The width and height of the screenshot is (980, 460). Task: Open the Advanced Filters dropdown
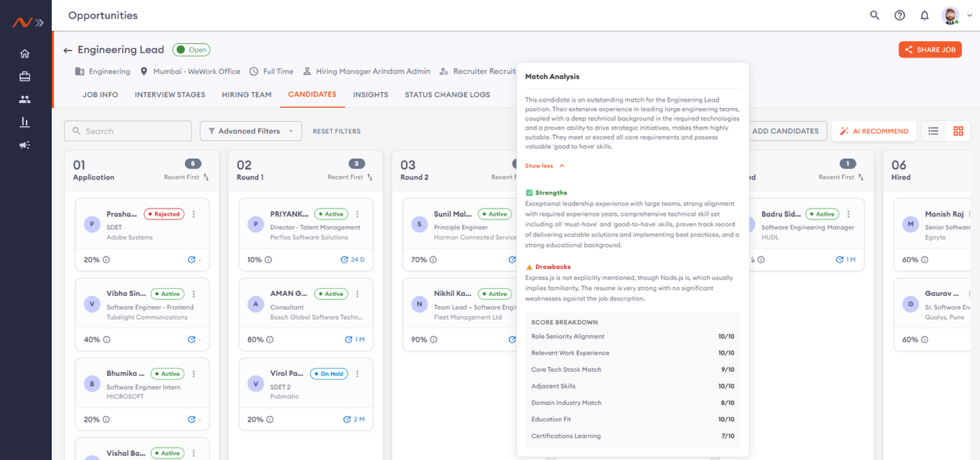pyautogui.click(x=251, y=131)
